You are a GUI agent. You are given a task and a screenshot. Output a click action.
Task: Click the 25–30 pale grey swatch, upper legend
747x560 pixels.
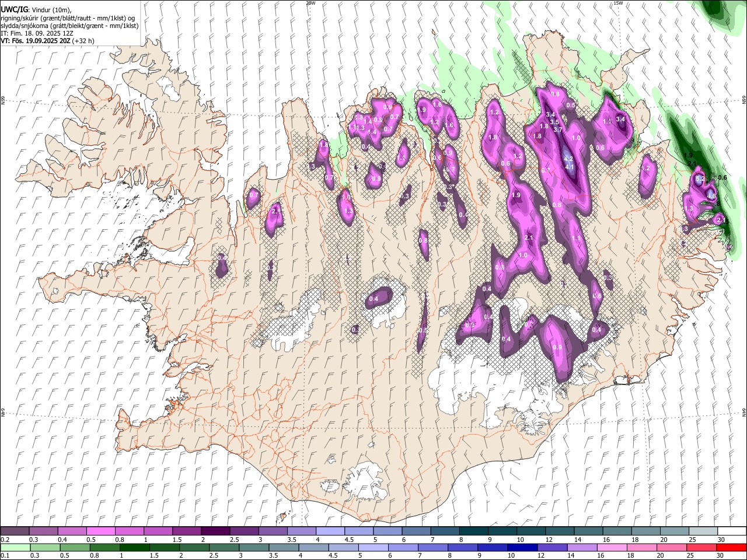(x=703, y=531)
